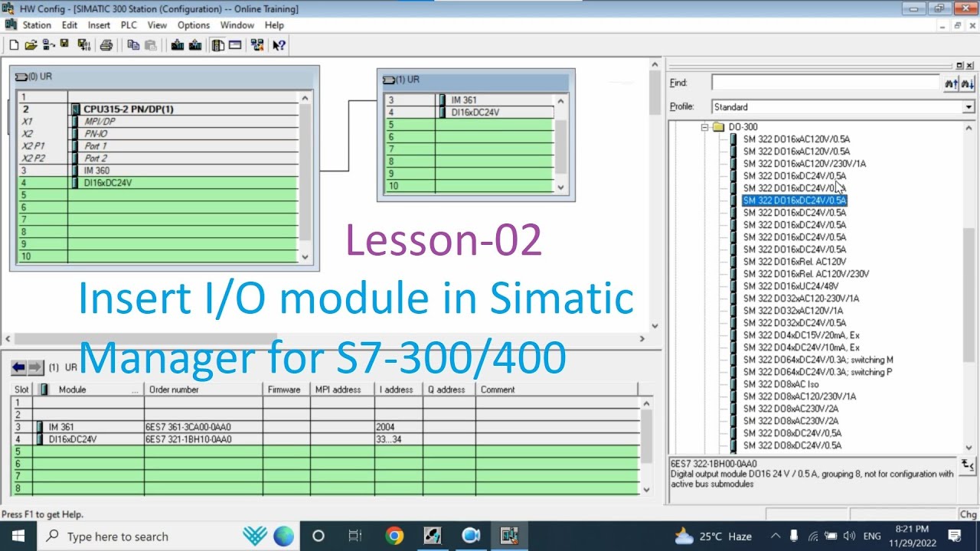Click the Save and Compile icon
The image size is (980, 551).
pos(83,45)
